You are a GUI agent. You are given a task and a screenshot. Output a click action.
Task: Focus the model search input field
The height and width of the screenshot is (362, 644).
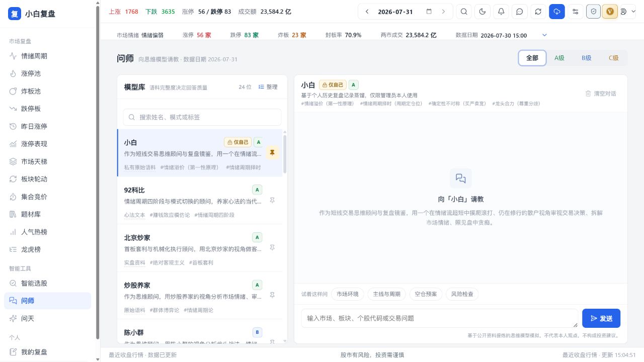coord(202,117)
